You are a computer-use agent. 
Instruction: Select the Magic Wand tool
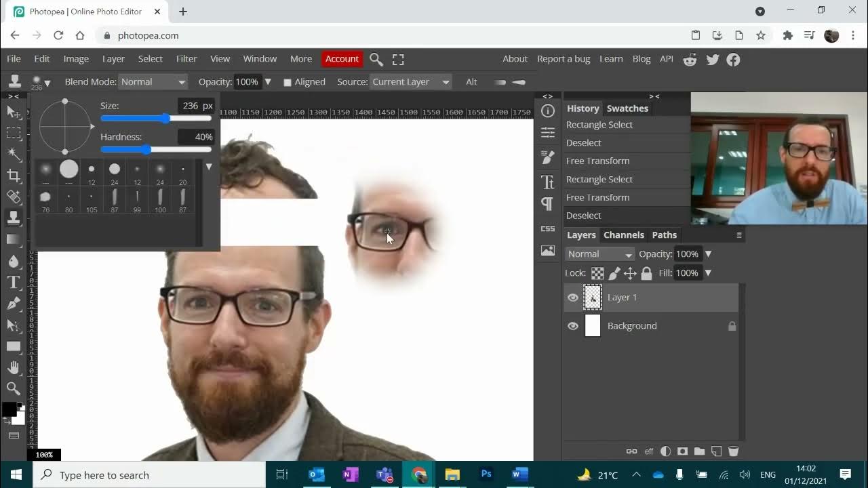(x=14, y=154)
